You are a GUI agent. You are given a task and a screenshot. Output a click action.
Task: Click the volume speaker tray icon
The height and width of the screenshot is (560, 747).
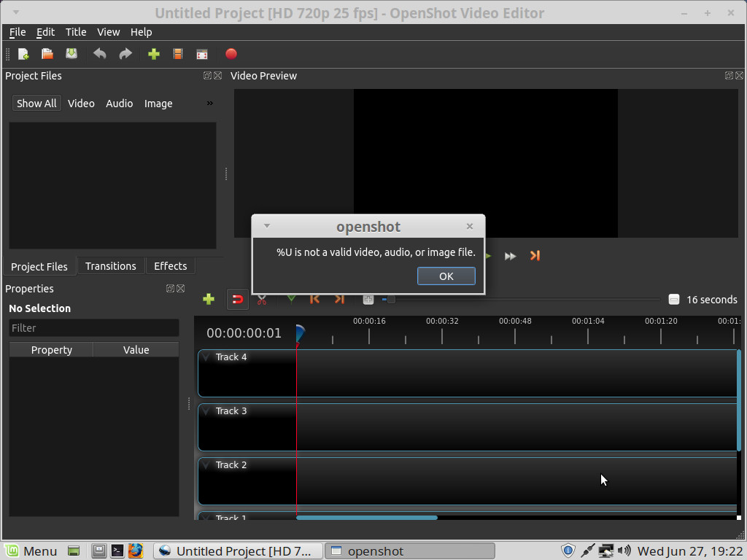(624, 551)
